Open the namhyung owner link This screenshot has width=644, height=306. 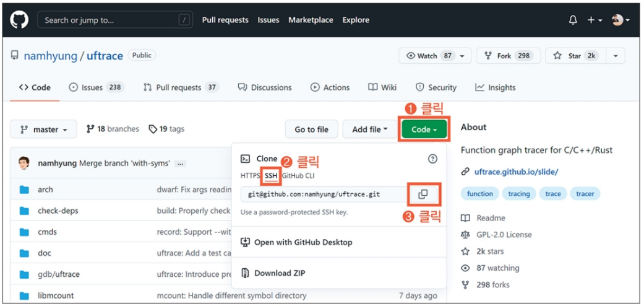[x=51, y=56]
